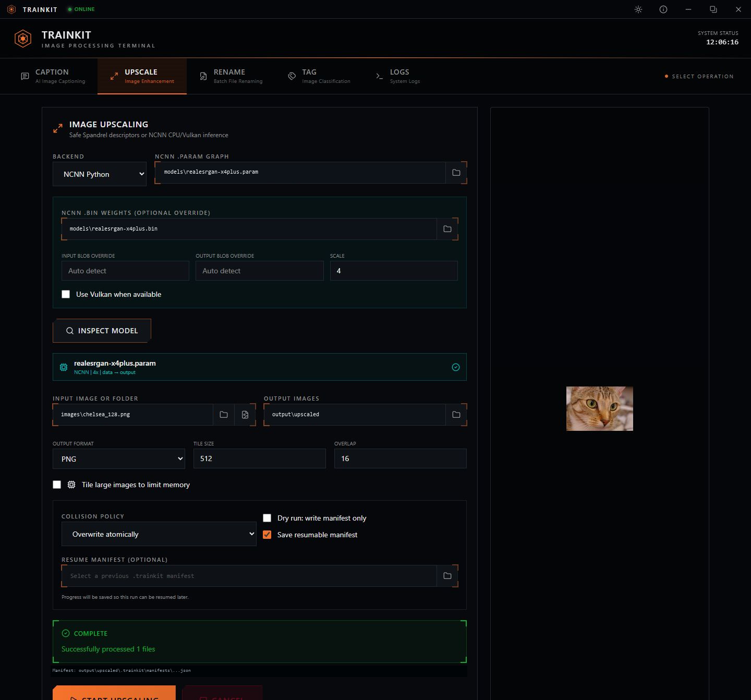Click the resume manifest path field
The width and height of the screenshot is (751, 700).
point(249,576)
